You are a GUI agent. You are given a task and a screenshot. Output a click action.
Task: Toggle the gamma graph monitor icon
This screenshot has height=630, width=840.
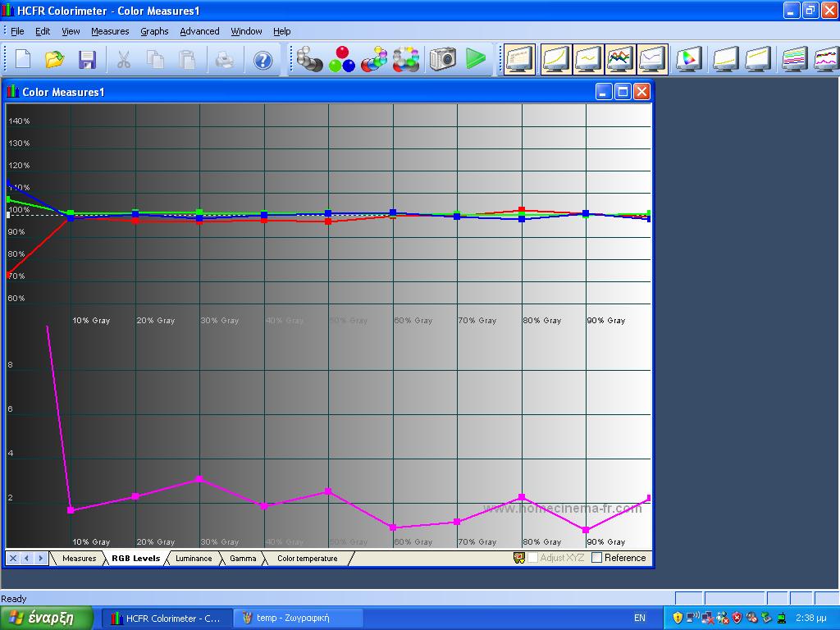tap(588, 59)
